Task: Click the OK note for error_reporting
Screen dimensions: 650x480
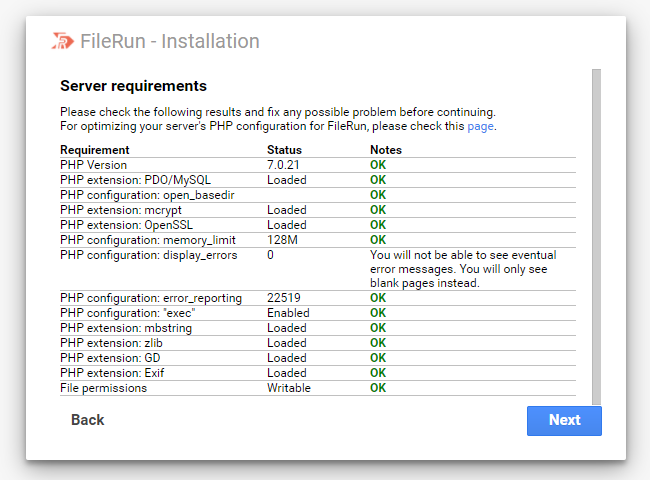Action: (x=378, y=298)
